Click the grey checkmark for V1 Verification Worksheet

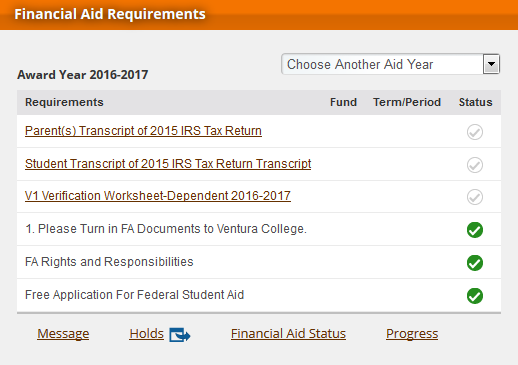(475, 197)
